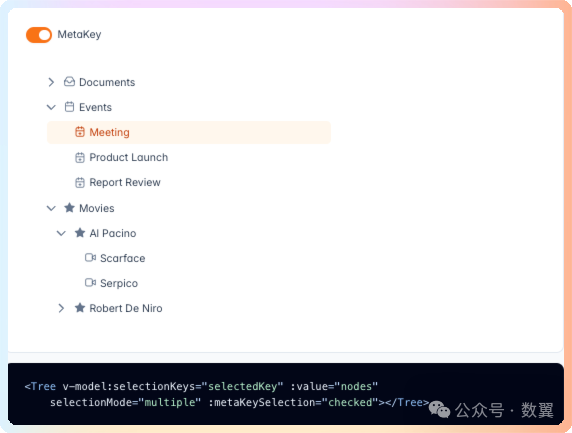
Task: Select the Product Launch label
Action: (x=129, y=157)
